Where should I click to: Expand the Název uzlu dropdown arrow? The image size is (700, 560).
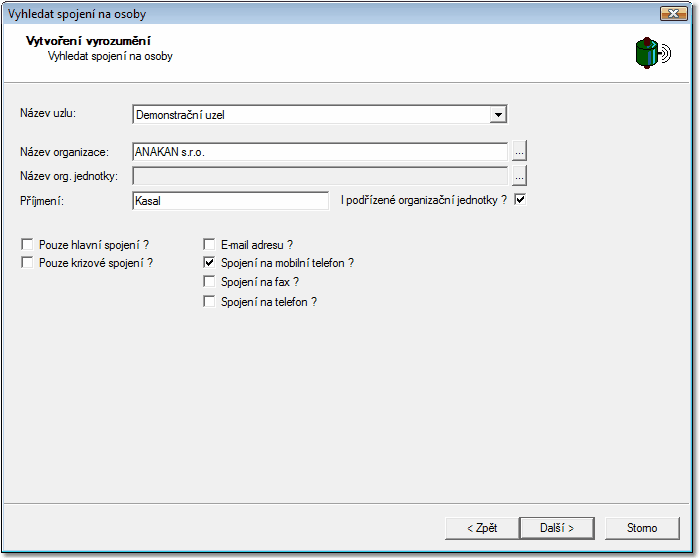tap(498, 115)
